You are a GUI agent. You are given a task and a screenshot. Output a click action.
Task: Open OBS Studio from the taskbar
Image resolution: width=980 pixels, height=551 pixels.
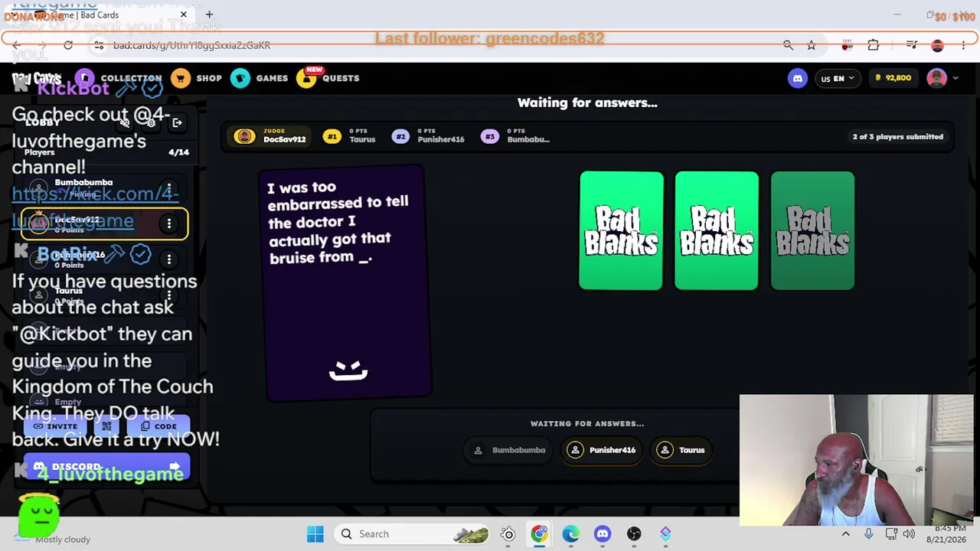[x=634, y=534]
